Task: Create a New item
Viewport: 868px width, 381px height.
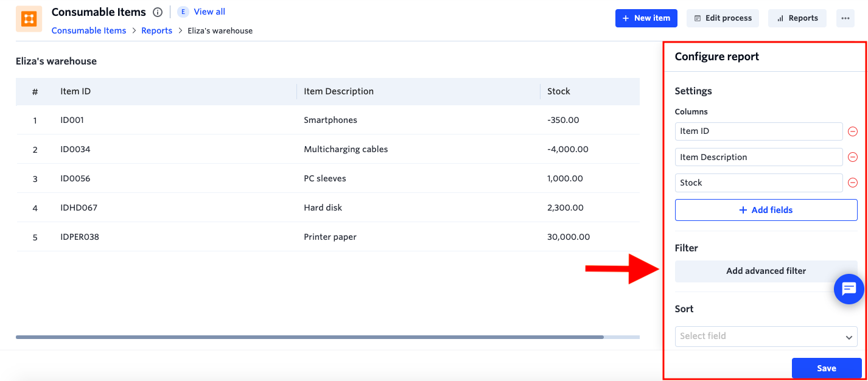Action: pos(646,18)
